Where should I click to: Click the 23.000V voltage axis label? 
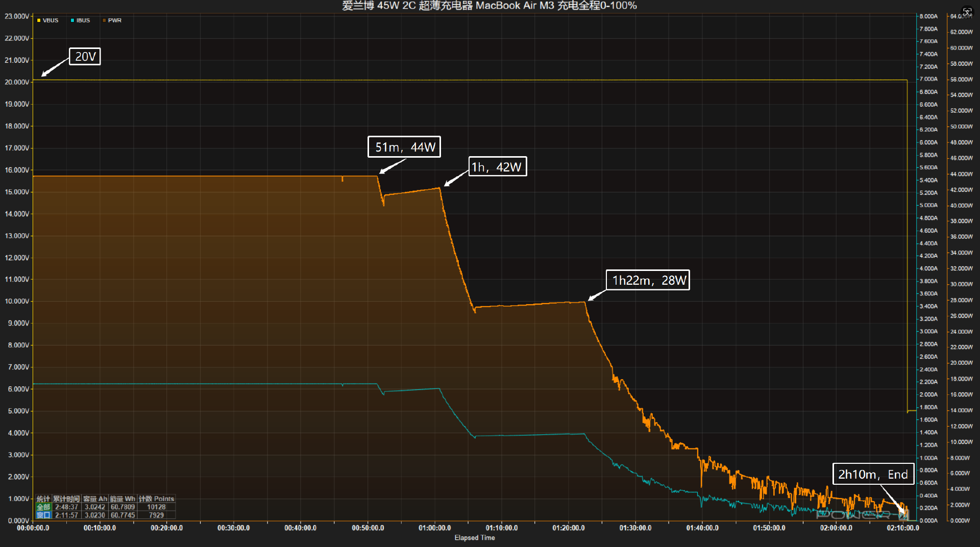pos(17,16)
